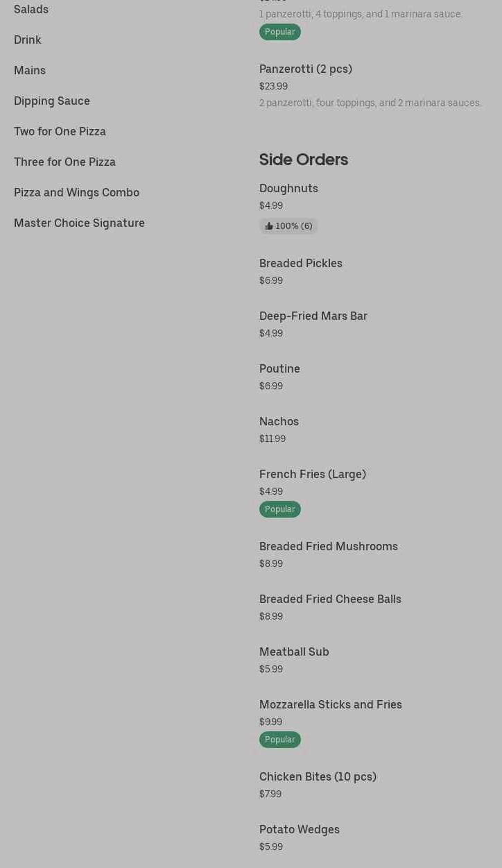The image size is (502, 868).
Task: Navigate to Three for One Pizza
Action: [64, 162]
